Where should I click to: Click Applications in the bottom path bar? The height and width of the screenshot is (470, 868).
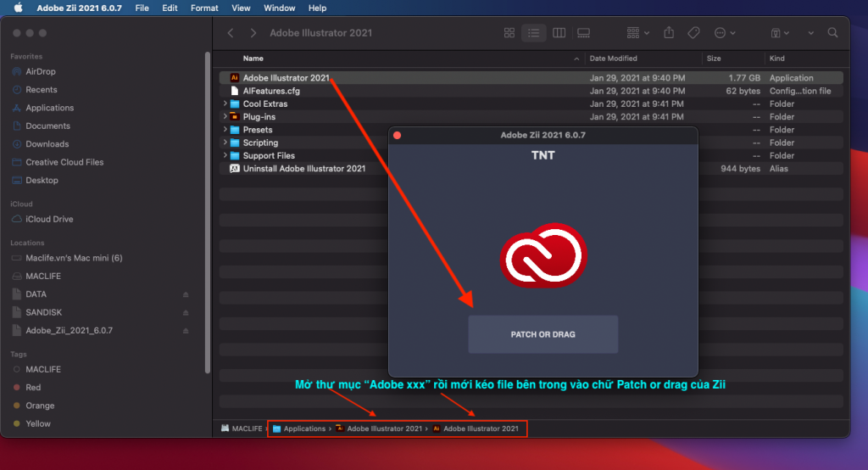coord(303,428)
